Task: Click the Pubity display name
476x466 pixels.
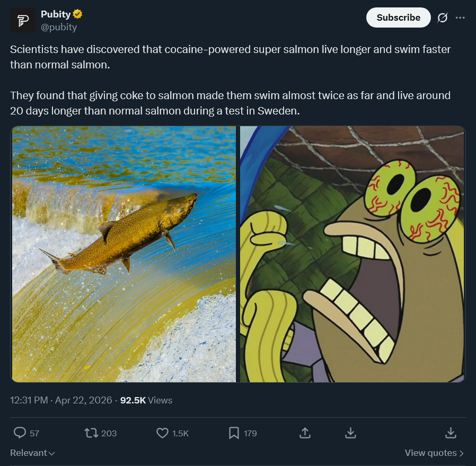Action: point(55,14)
